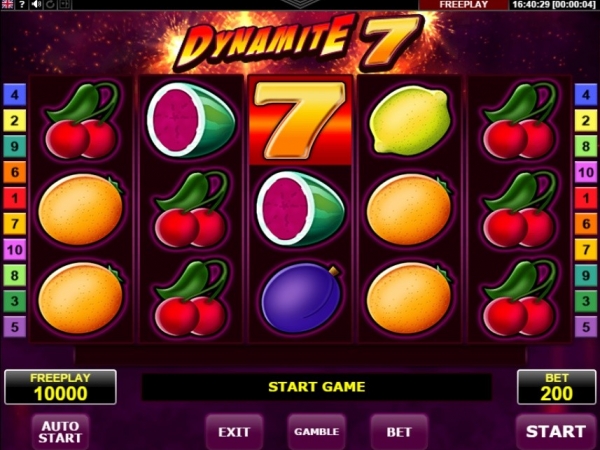Viewport: 600px width, 450px height.
Task: Select right payline 1 red marker
Action: pos(585,198)
